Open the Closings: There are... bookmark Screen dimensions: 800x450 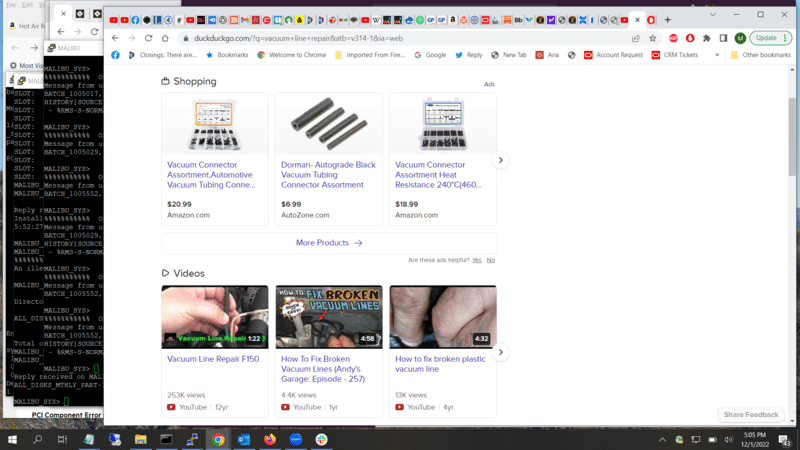(x=162, y=55)
